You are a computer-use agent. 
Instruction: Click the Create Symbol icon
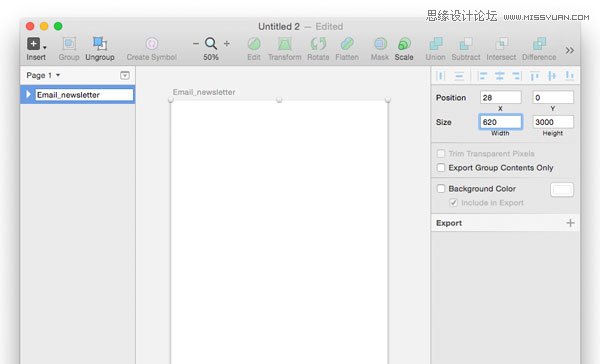click(x=152, y=44)
